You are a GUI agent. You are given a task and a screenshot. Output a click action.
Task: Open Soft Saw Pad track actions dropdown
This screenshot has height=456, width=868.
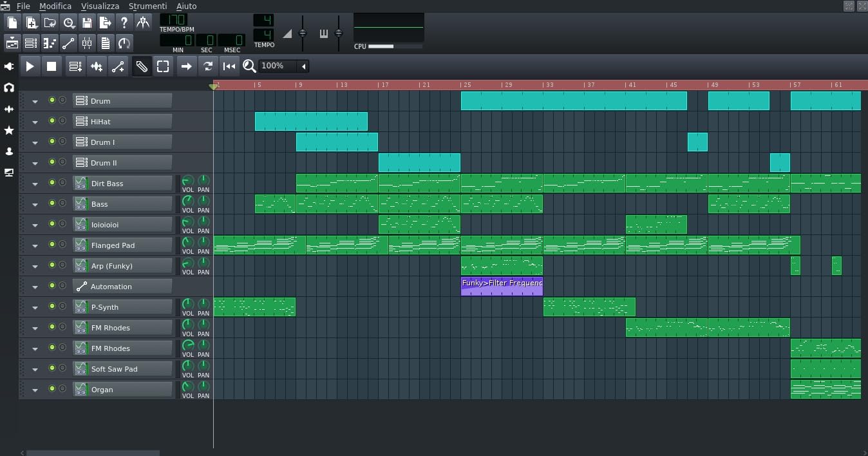pos(35,369)
